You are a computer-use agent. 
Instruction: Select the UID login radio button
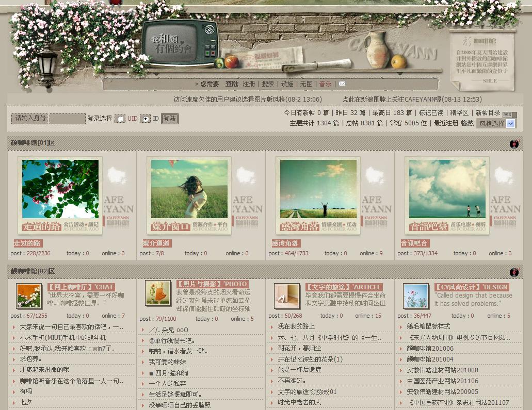tap(120, 119)
